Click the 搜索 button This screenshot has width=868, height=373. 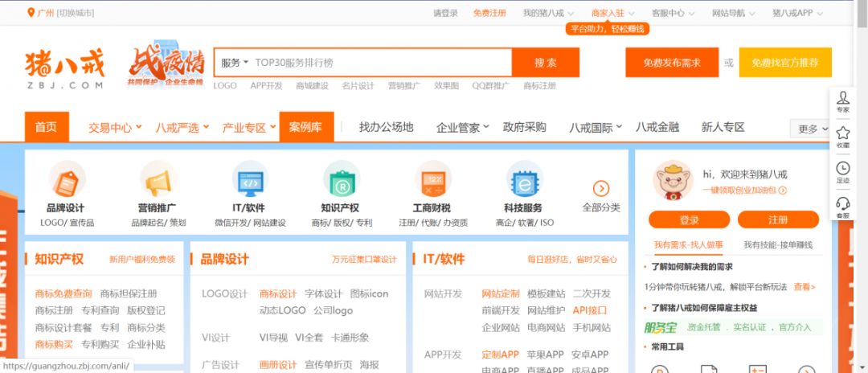click(x=545, y=63)
